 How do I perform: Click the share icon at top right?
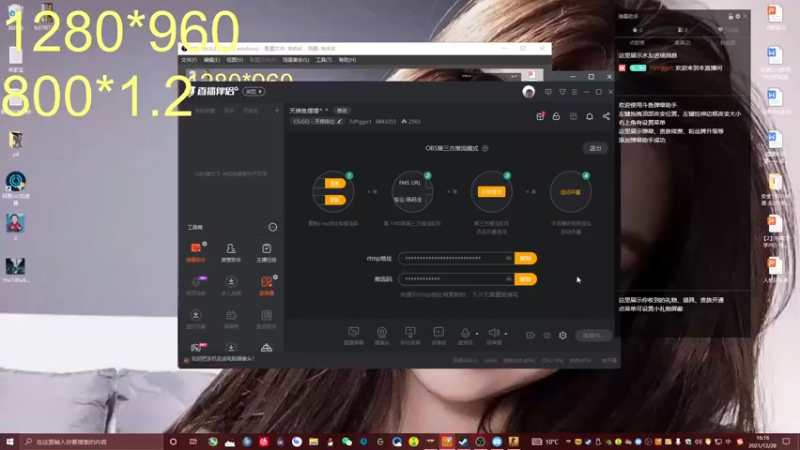[x=606, y=116]
